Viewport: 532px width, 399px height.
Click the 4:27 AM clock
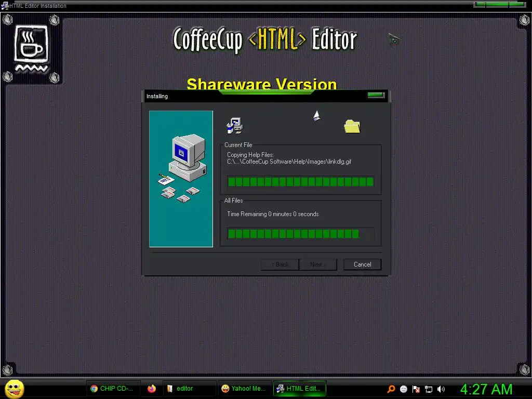point(486,389)
